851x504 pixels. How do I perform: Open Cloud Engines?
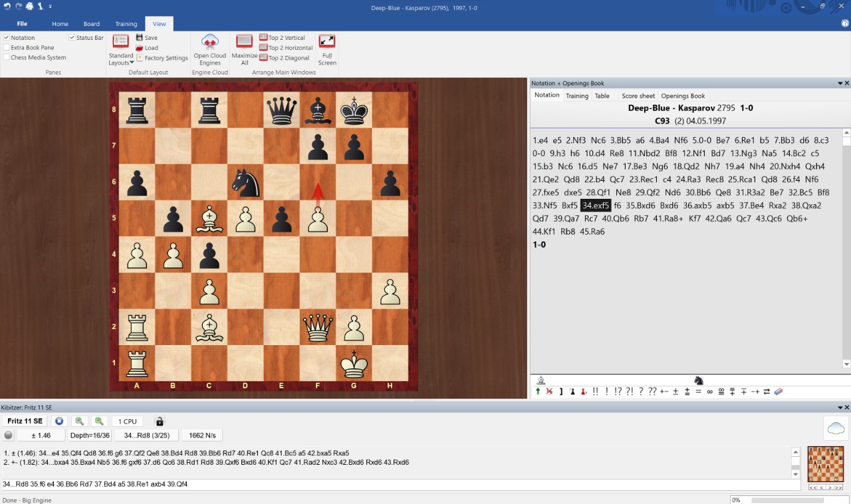210,50
